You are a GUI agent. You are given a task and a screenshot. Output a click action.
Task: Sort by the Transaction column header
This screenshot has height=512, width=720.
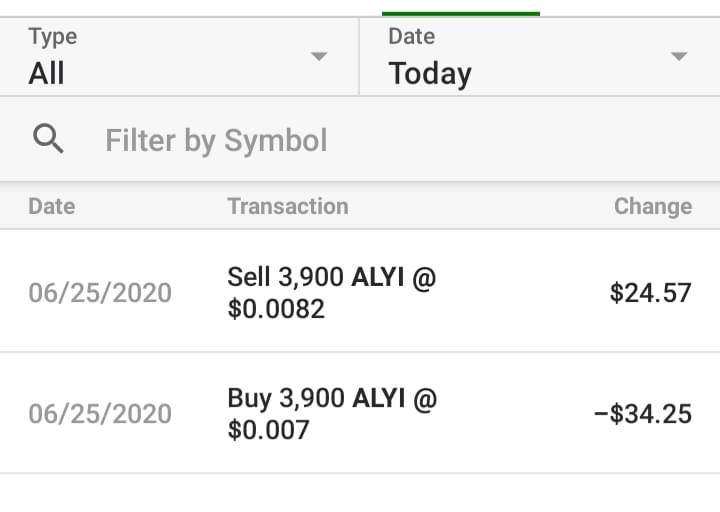pos(288,206)
